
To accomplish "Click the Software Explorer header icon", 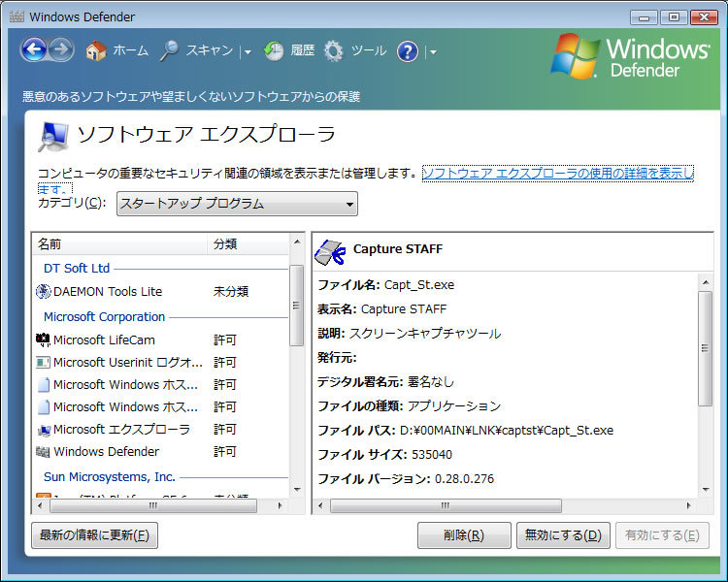I will 53,137.
